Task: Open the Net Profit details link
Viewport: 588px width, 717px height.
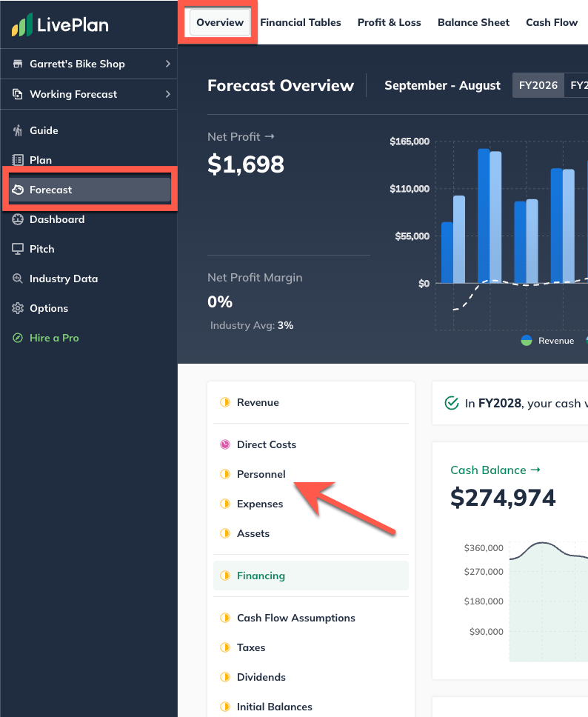Action: 241,136
